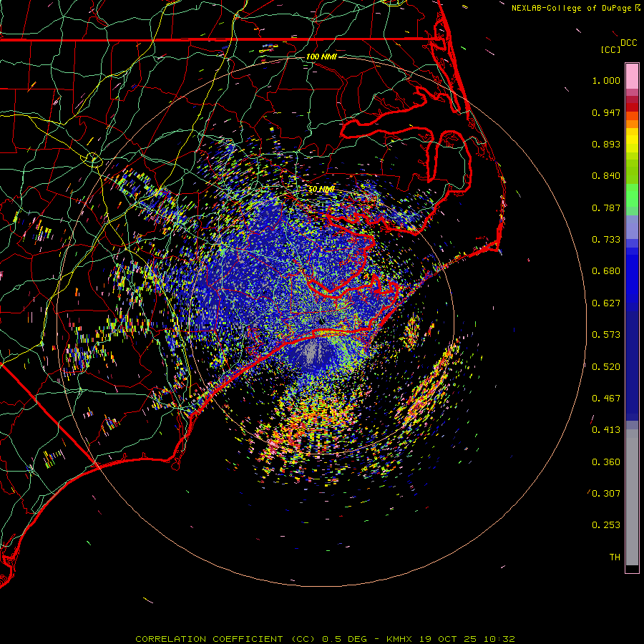This screenshot has height=644, width=644.
Task: Click the lavender segment near 0.733
Action: (x=632, y=227)
